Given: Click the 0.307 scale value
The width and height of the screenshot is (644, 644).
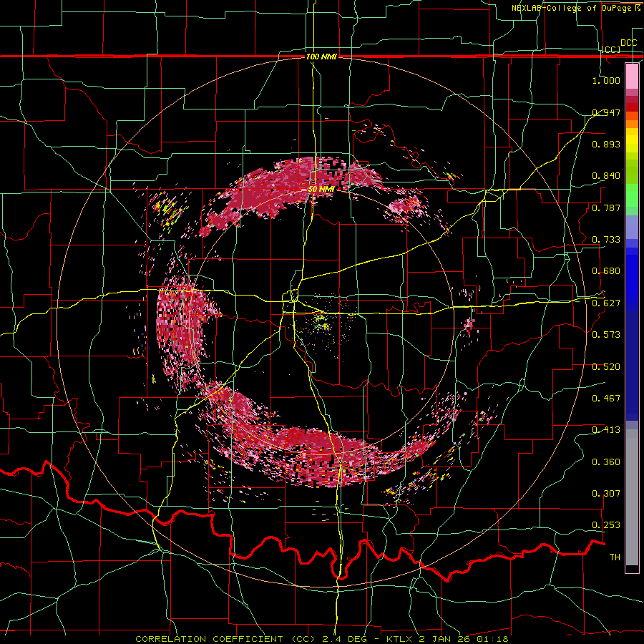Looking at the screenshot, I should (606, 494).
